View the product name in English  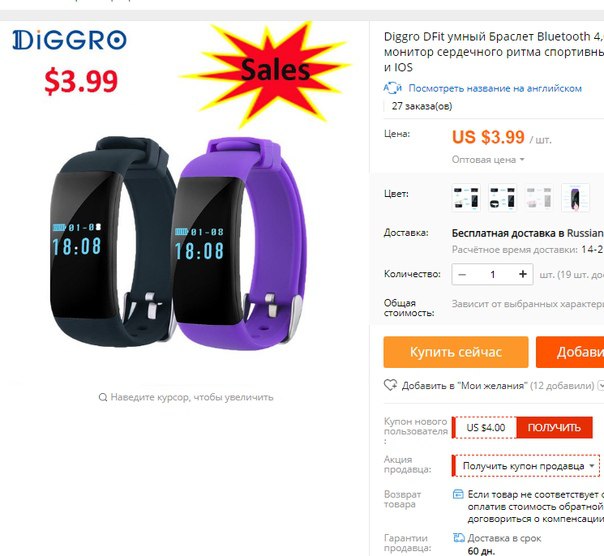[495, 88]
